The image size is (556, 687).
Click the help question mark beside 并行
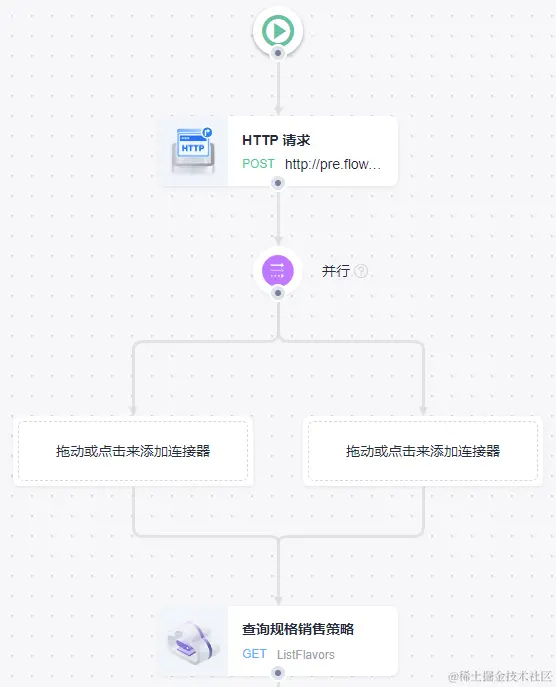361,271
